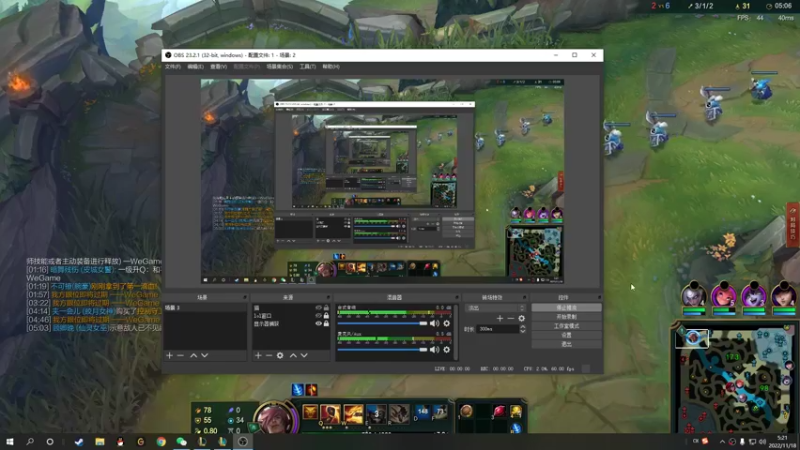This screenshot has width=800, height=450.
Task: Adjust the desktop audio volume slider
Action: [382, 323]
